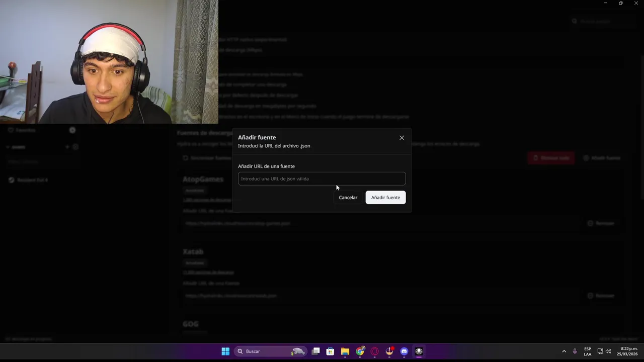Open the volume tray icon
The height and width of the screenshot is (362, 644).
[x=608, y=351]
